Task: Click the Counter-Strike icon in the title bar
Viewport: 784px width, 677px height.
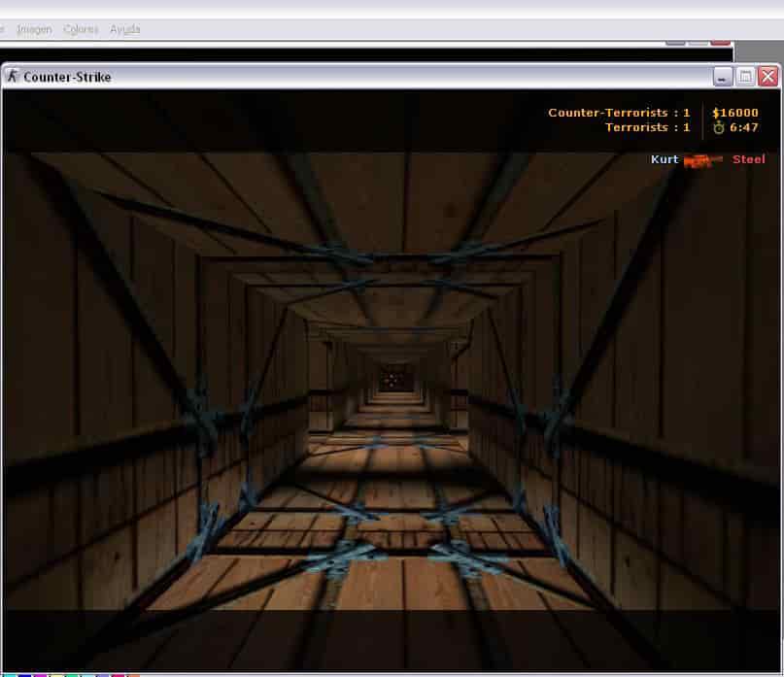Action: (x=12, y=76)
